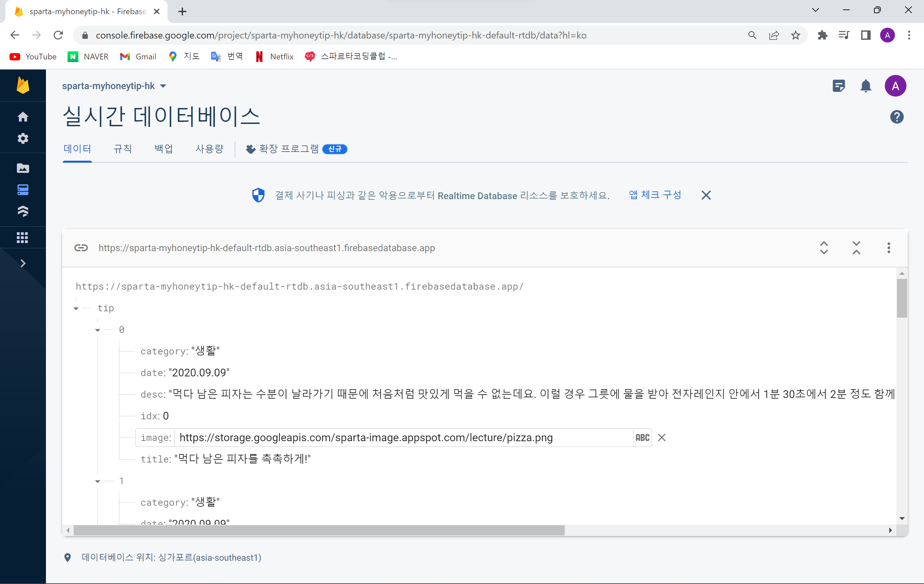This screenshot has height=584, width=924.
Task: Click scroll down arrow in data viewer
Action: click(902, 519)
